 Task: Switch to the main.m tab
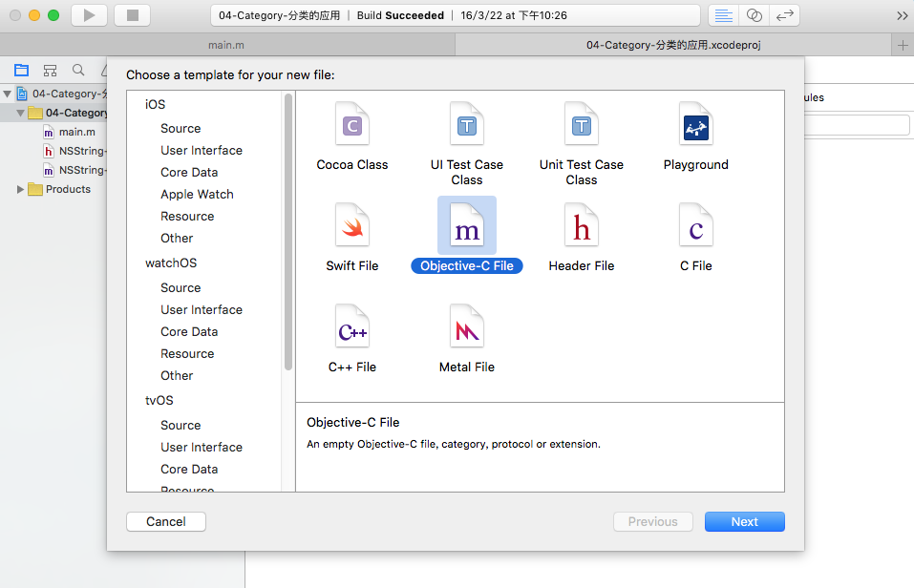click(x=226, y=45)
